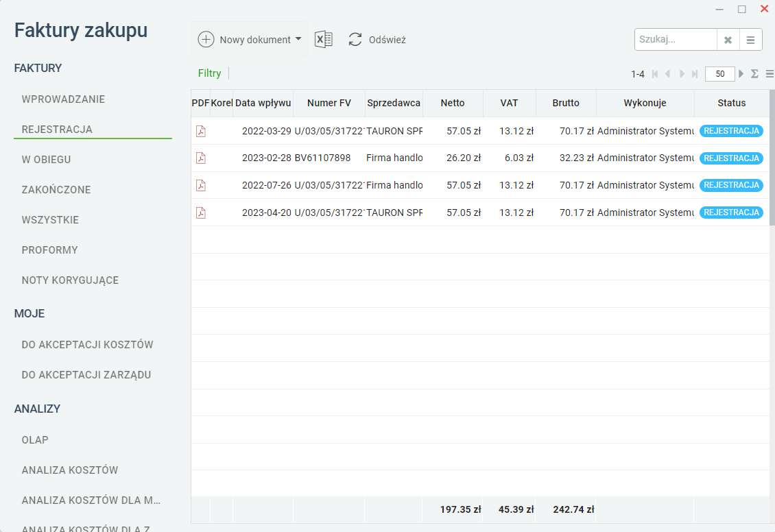Image resolution: width=775 pixels, height=532 pixels.
Task: Click the 1-4 record range indicator
Action: click(x=638, y=74)
